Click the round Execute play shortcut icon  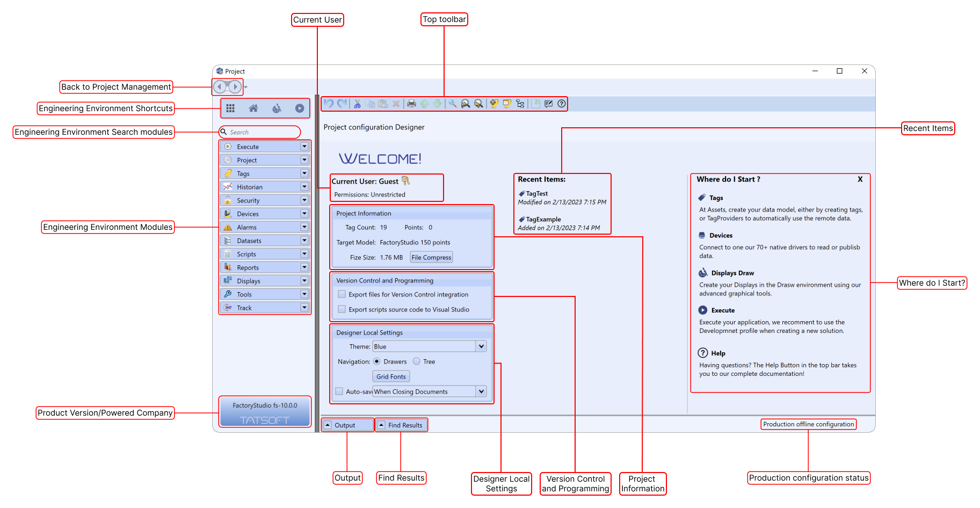300,108
